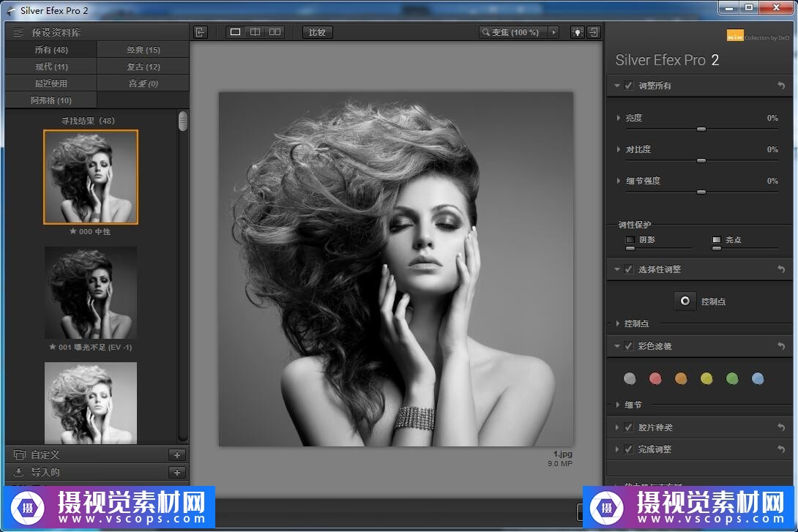The width and height of the screenshot is (798, 532).
Task: Toggle the 胶片种类 checkbox
Action: click(x=628, y=427)
